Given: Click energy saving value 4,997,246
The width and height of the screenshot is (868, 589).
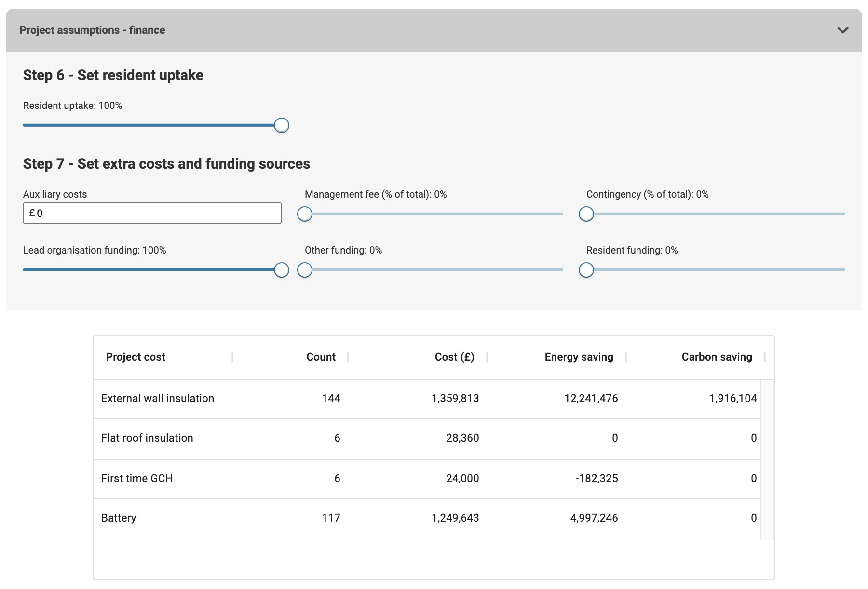Looking at the screenshot, I should coord(594,518).
